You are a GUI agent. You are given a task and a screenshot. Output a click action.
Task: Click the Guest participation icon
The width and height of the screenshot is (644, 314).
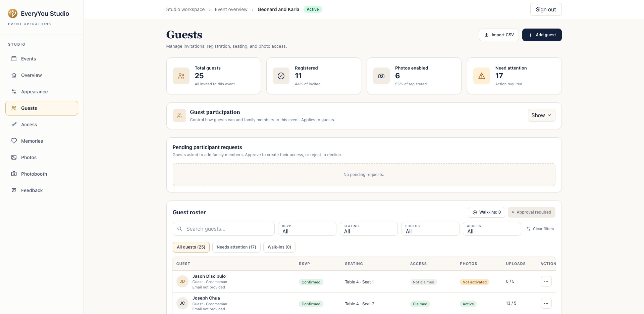179,116
